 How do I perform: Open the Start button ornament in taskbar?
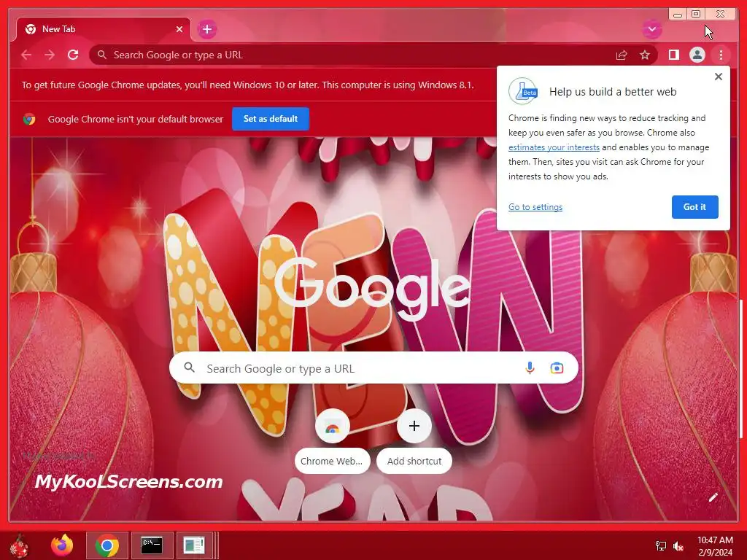click(20, 545)
